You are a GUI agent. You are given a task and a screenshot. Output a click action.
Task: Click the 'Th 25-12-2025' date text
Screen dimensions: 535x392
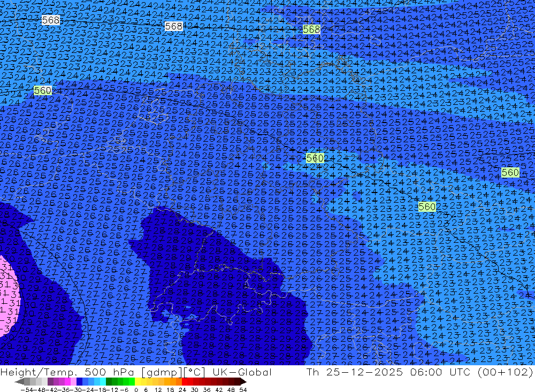354,372
